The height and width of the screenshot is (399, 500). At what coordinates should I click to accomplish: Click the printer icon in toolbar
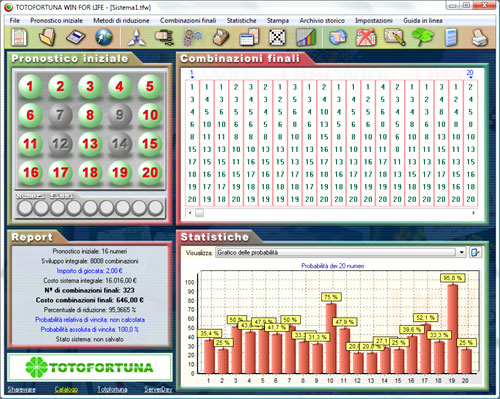pyautogui.click(x=480, y=37)
